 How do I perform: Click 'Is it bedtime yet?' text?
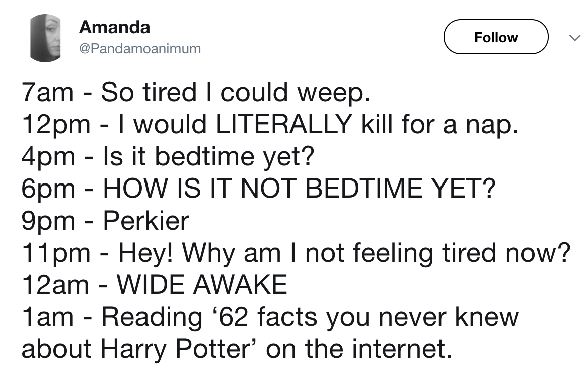208,157
